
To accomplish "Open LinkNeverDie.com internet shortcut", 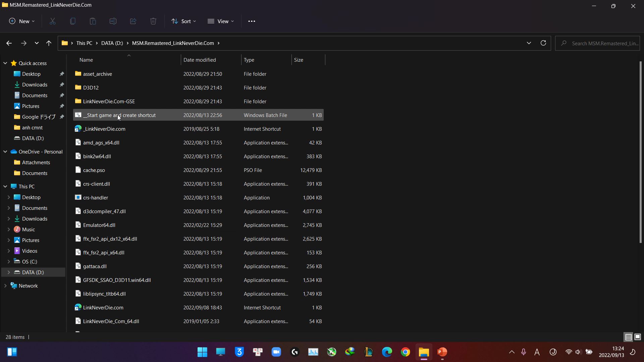I will click(103, 307).
